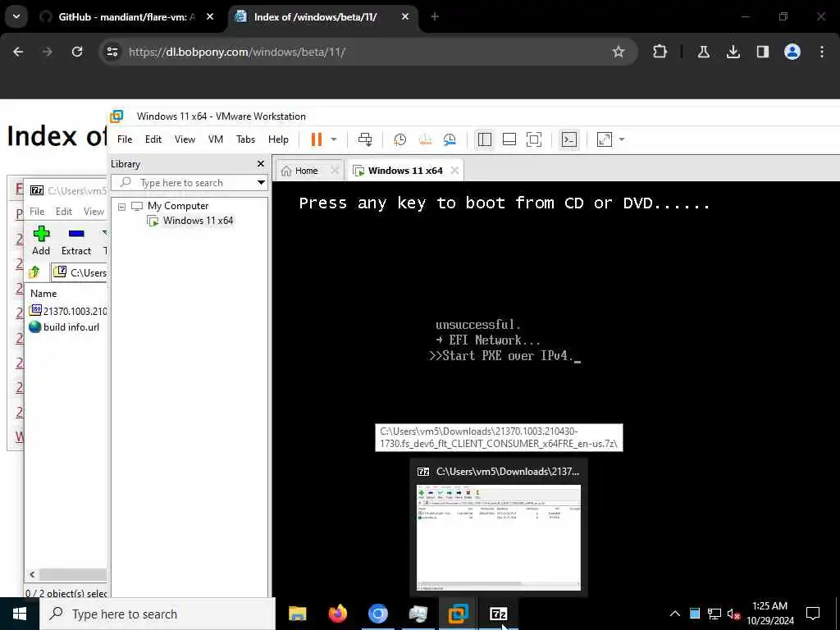Open the power options dropdown beside the pause button
The height and width of the screenshot is (630, 840).
click(x=334, y=139)
